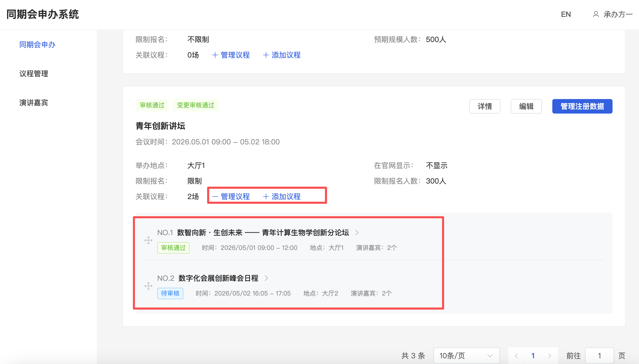Open 议程管理 in the sidebar
Screen dimensions: 639x364
click(x=34, y=74)
